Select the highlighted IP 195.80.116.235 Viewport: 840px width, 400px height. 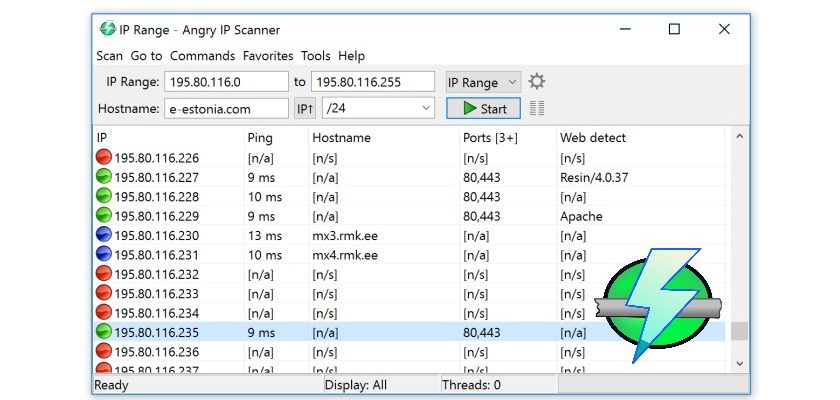[156, 333]
